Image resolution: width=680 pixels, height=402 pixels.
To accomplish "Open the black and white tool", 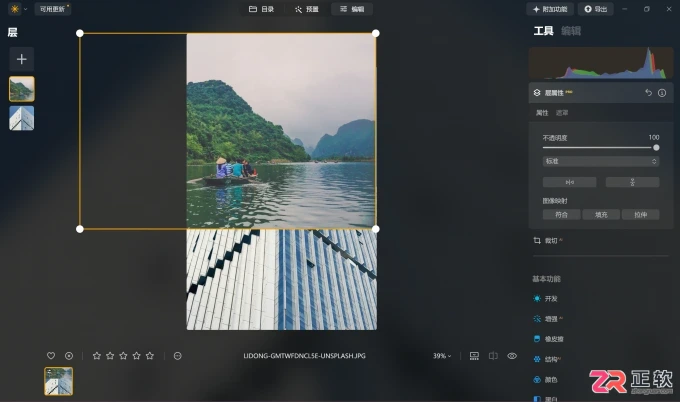I will pyautogui.click(x=546, y=399).
